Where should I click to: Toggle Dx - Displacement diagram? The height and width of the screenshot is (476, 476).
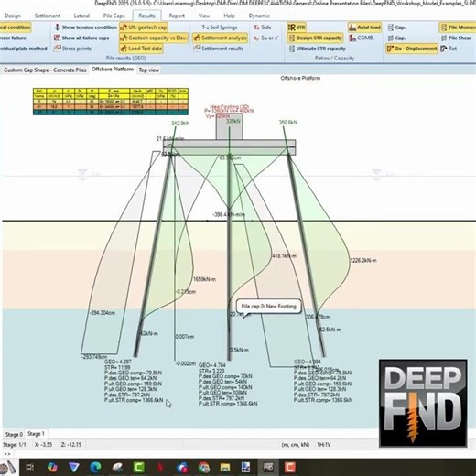click(x=412, y=49)
